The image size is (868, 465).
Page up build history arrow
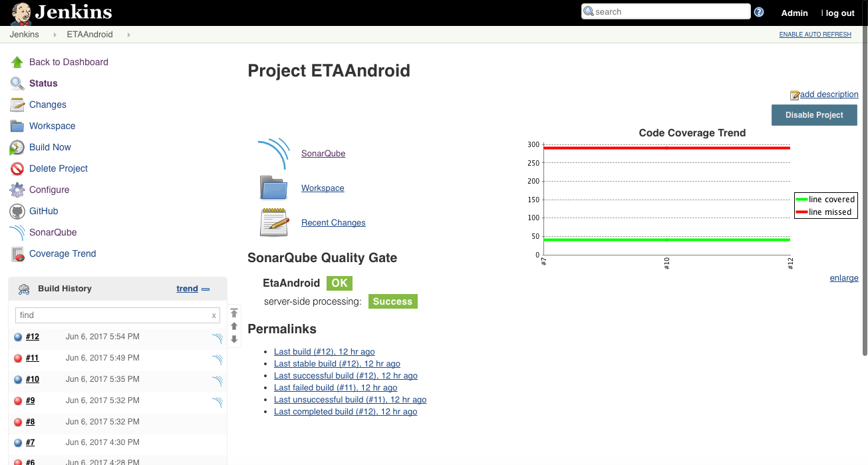point(234,326)
